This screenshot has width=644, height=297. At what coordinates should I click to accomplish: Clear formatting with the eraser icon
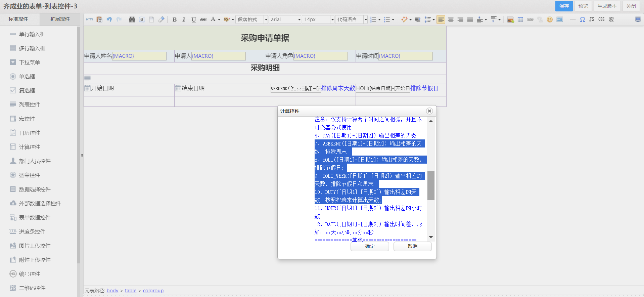(161, 19)
